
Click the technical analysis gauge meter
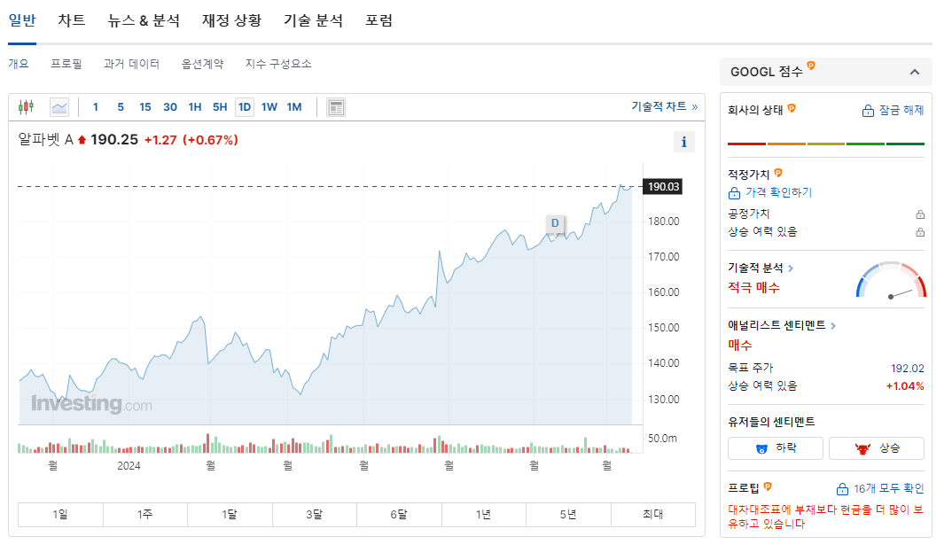[x=892, y=280]
